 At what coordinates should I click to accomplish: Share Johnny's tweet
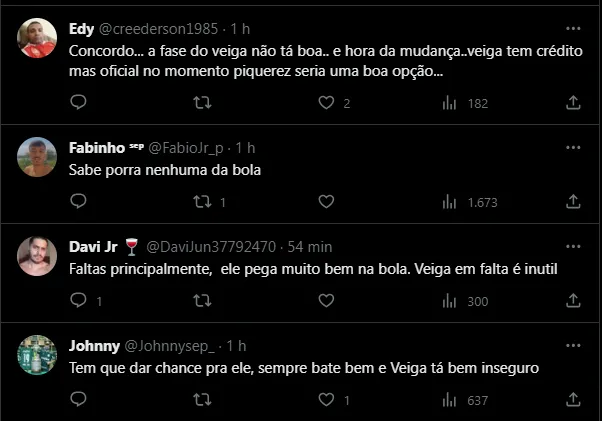573,400
